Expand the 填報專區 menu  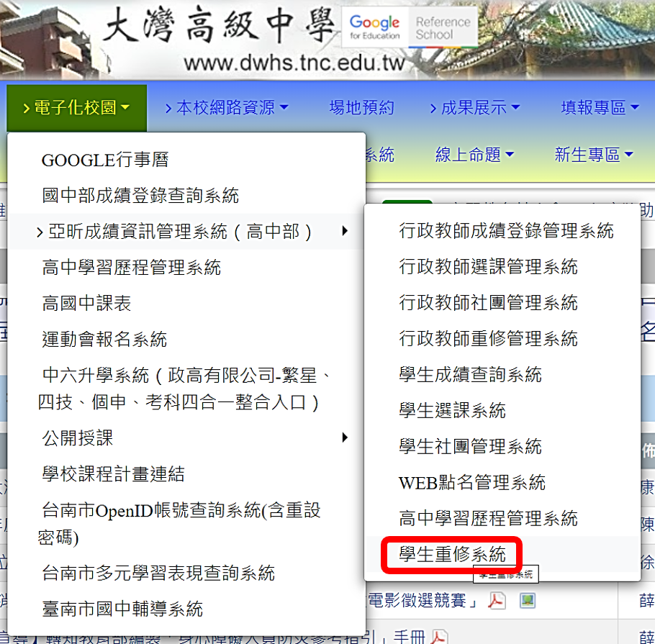tap(600, 108)
